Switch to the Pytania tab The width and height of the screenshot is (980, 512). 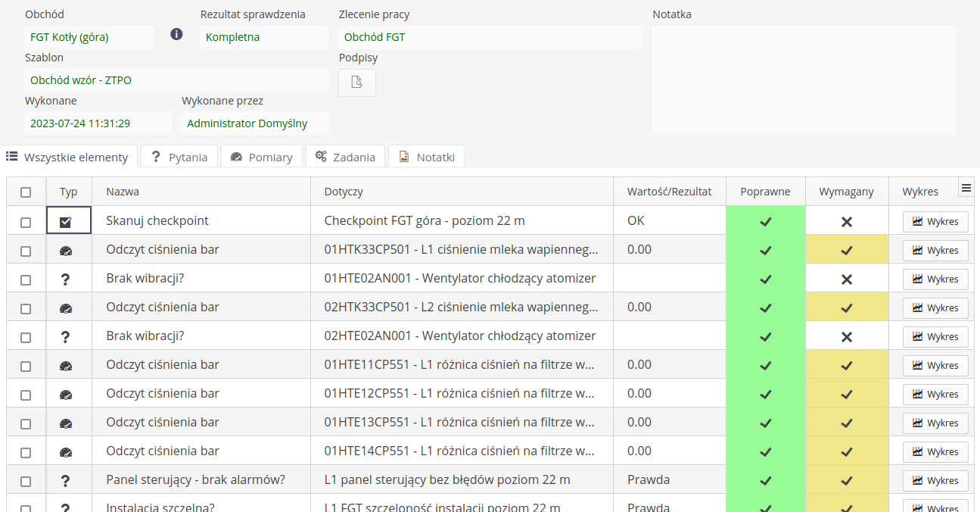pos(179,157)
